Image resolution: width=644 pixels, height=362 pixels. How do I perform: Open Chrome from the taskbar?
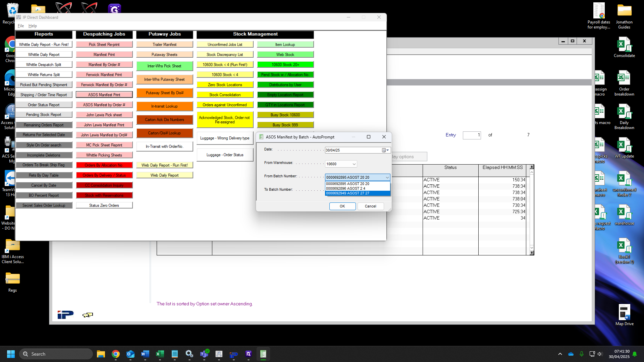click(x=116, y=354)
